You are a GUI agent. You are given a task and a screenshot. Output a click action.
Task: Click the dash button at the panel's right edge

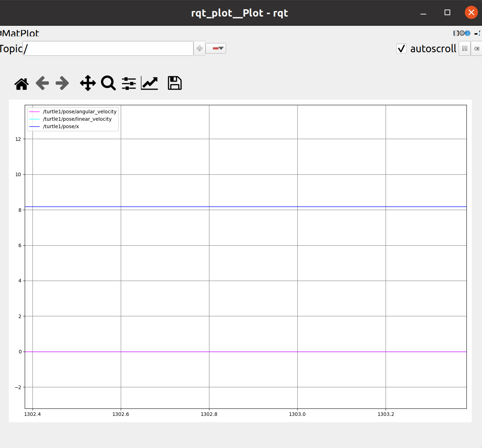coord(476,34)
